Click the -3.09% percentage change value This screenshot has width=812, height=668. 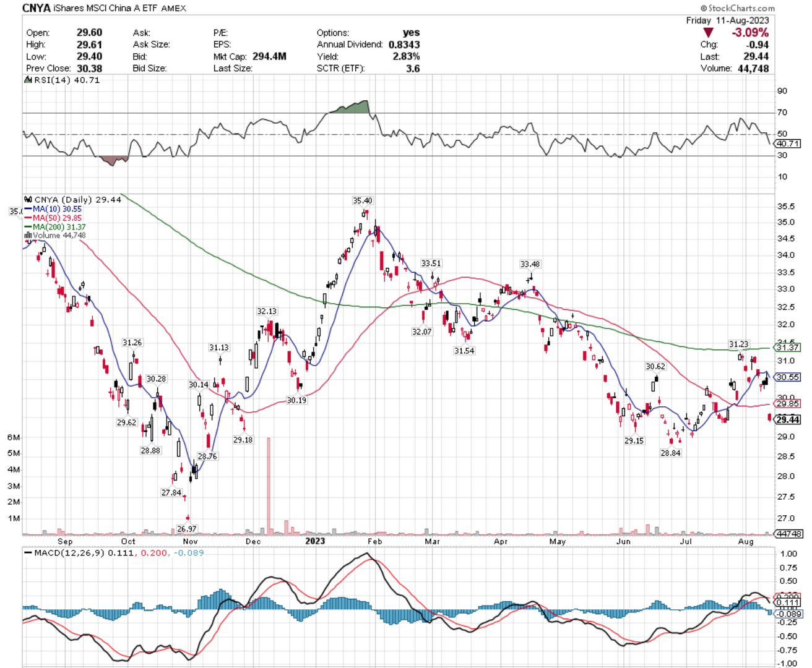pyautogui.click(x=750, y=32)
